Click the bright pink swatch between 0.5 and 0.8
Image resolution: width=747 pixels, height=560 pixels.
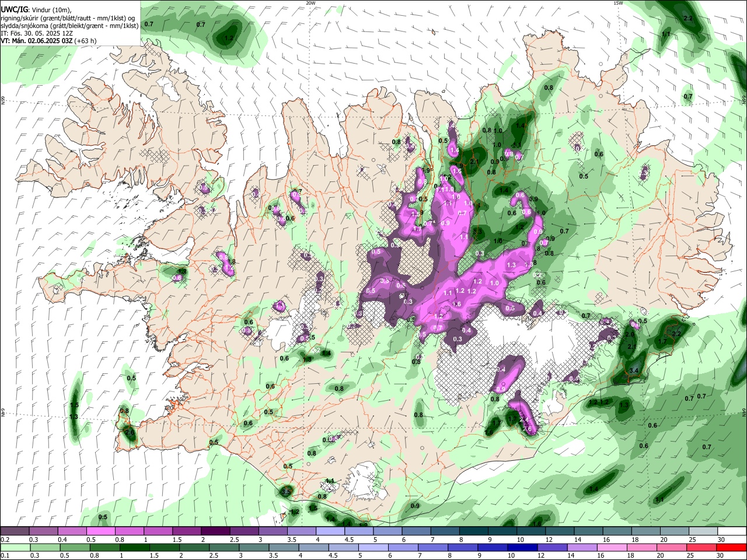click(x=101, y=531)
